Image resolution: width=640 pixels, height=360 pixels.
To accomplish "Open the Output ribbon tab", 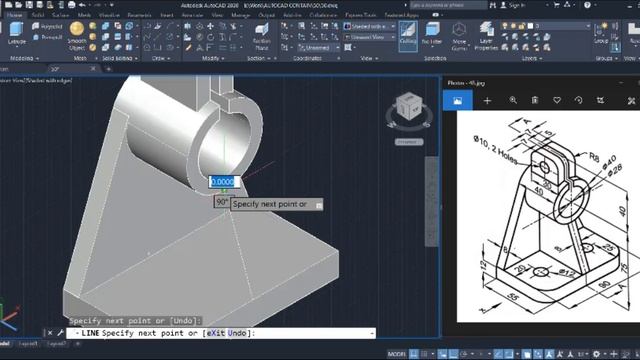I will pyautogui.click(x=267, y=15).
